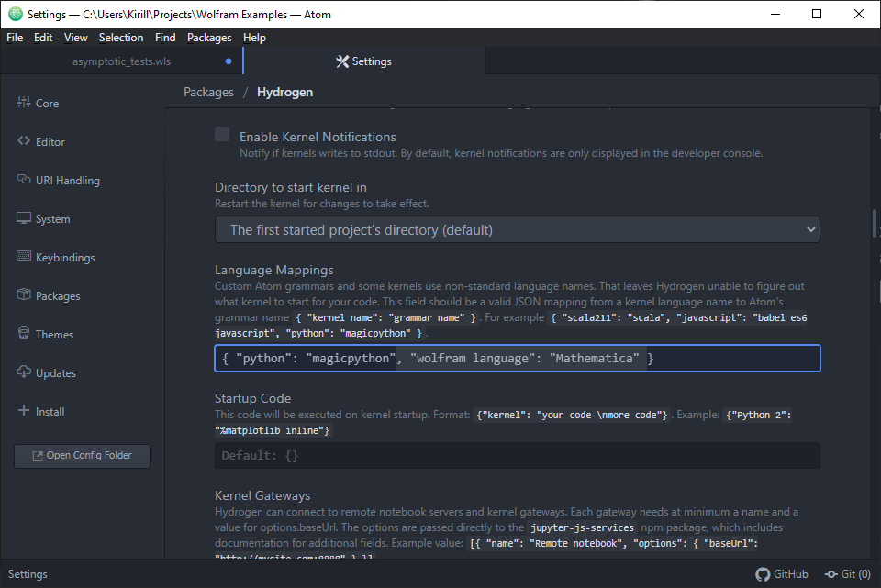881x588 pixels.
Task: Click the GitHub octocat icon in status bar
Action: (763, 574)
